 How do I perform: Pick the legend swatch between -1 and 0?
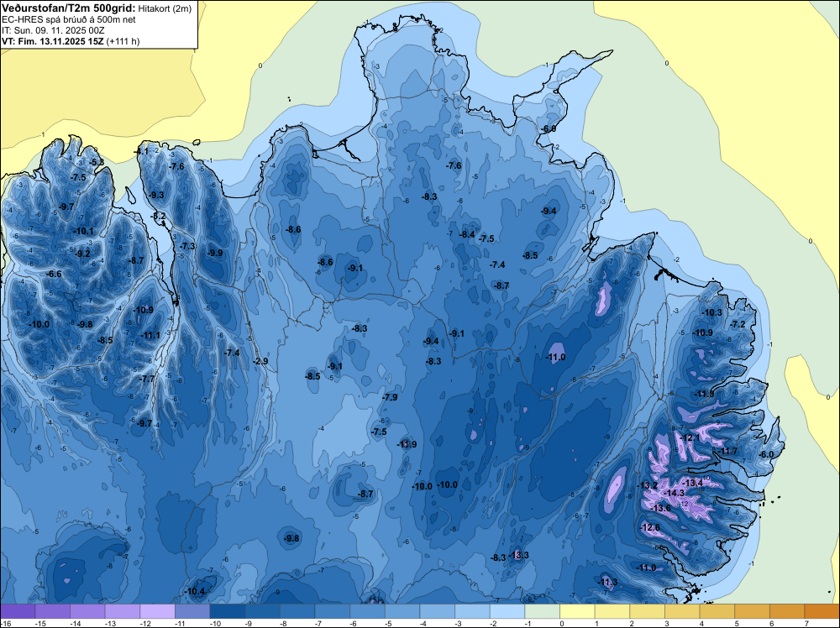tap(542, 611)
